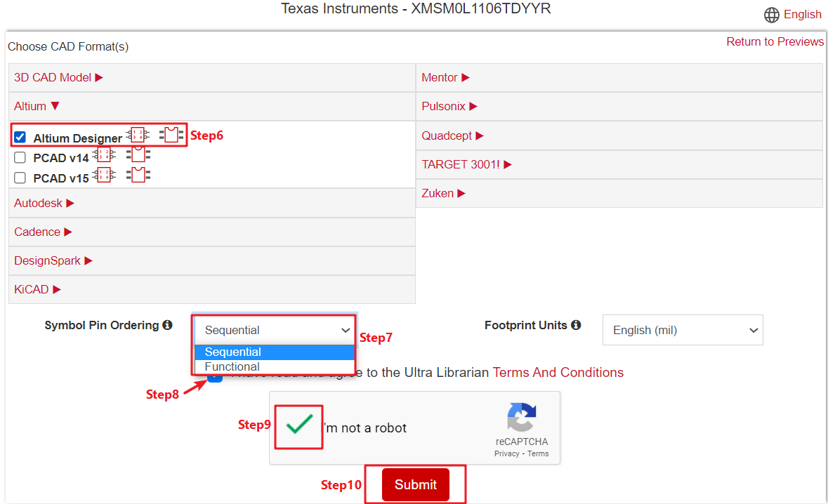Choose Sequential option in dropdown list
The height and width of the screenshot is (504, 828).
coord(233,352)
